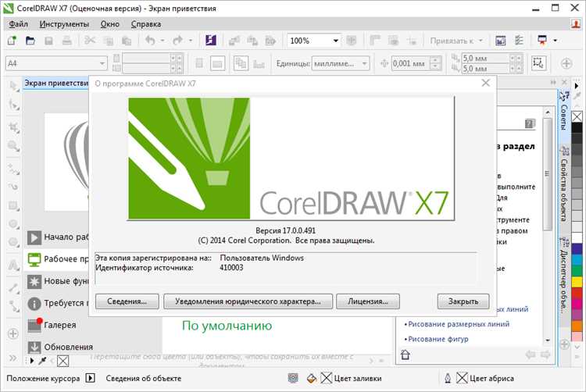Click the Open folder icon
This screenshot has width=586, height=392.
click(x=30, y=41)
